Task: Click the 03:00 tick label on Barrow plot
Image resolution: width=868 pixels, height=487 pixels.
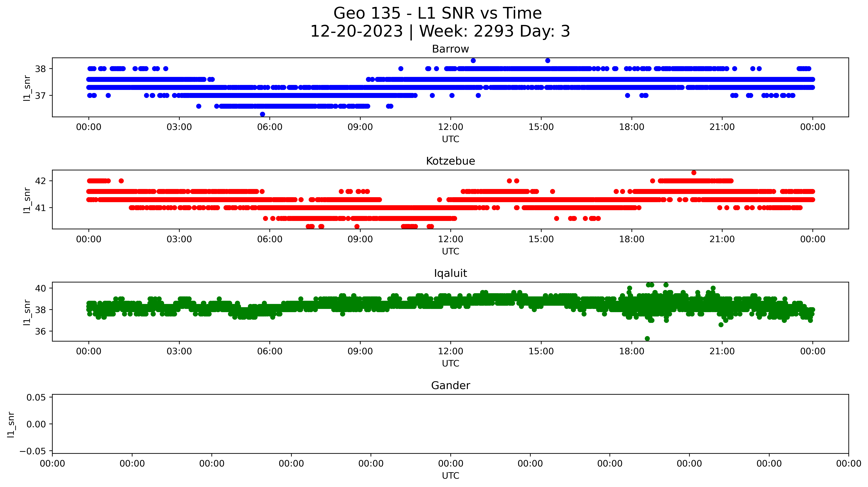Action: (179, 127)
